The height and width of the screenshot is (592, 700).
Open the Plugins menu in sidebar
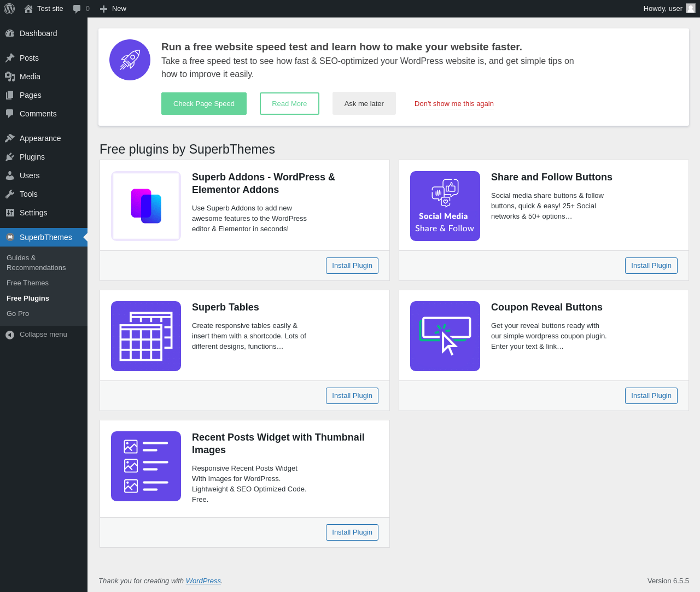tap(32, 157)
